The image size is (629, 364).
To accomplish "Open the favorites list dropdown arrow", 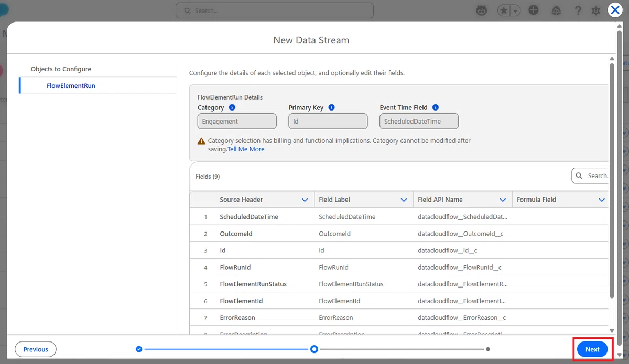I will (516, 10).
